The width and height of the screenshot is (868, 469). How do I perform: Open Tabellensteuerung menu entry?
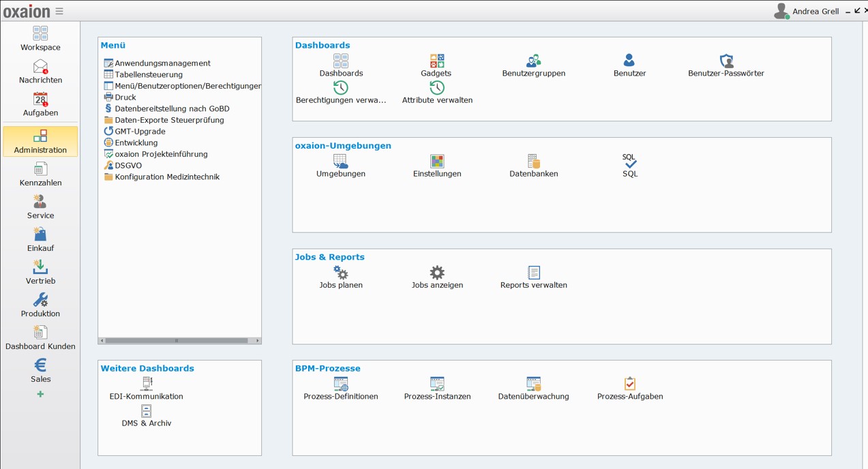(143, 74)
